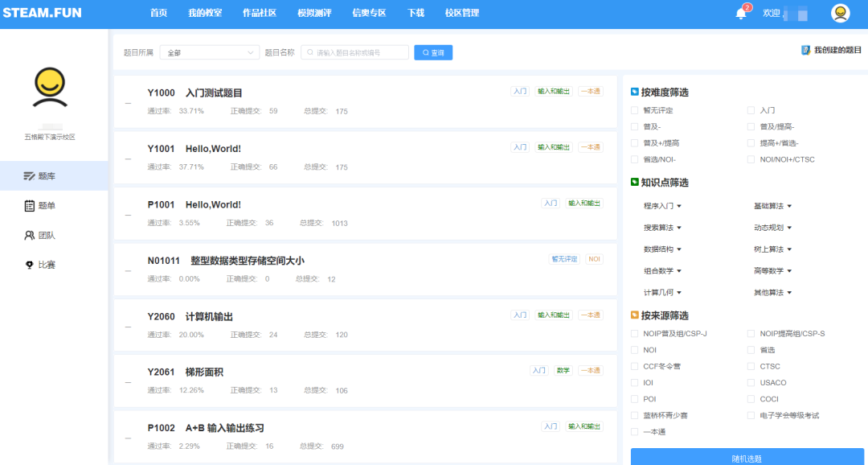
Task: Tick the USACO source checkbox
Action: tap(751, 383)
